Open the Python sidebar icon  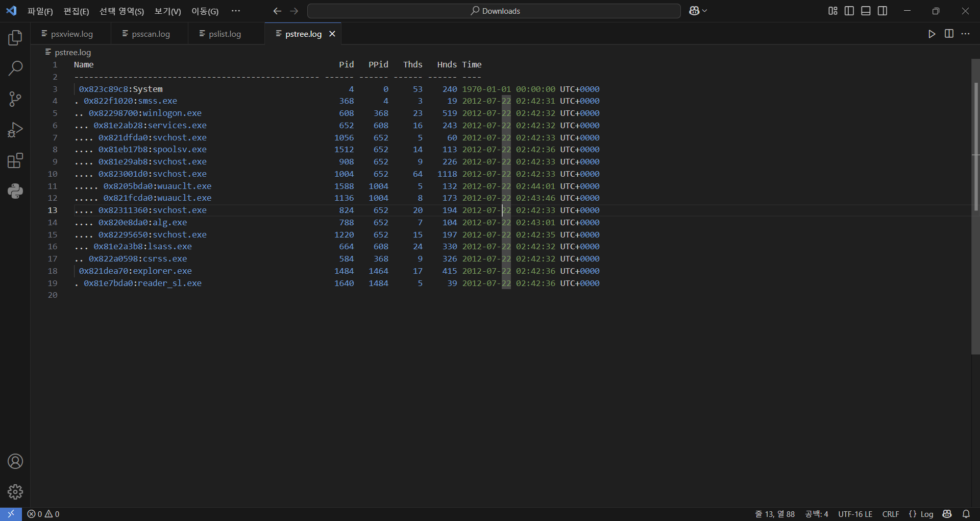15,191
